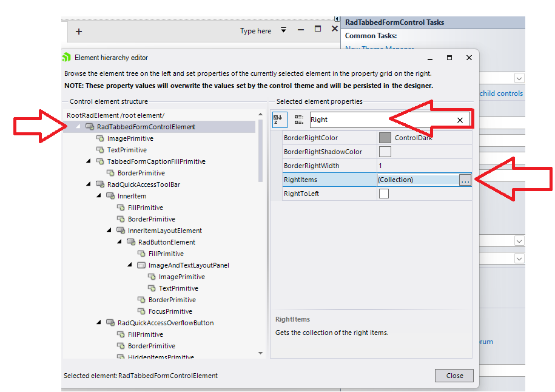Click the icon beside RadQuickAccessToolBar
555x392 pixels.
pos(100,184)
